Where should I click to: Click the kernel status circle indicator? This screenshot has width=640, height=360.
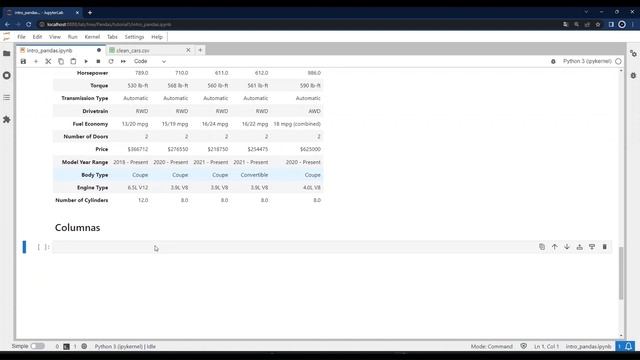pos(618,61)
